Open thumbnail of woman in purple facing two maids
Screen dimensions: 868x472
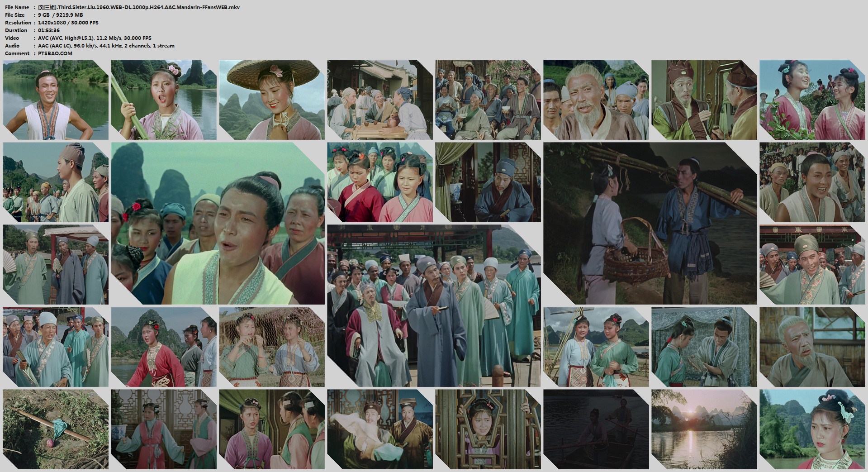click(272, 429)
